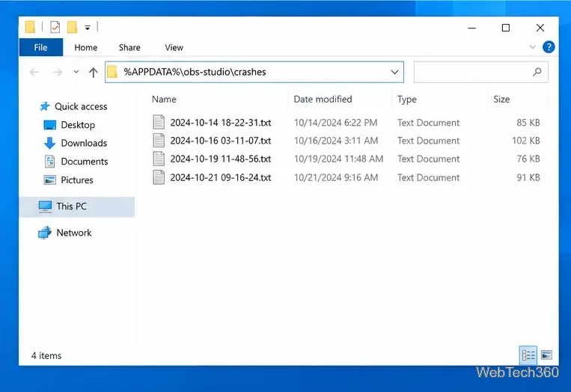Select file 2024-10-14 18-22-31.txt
The height and width of the screenshot is (392, 571).
point(221,123)
